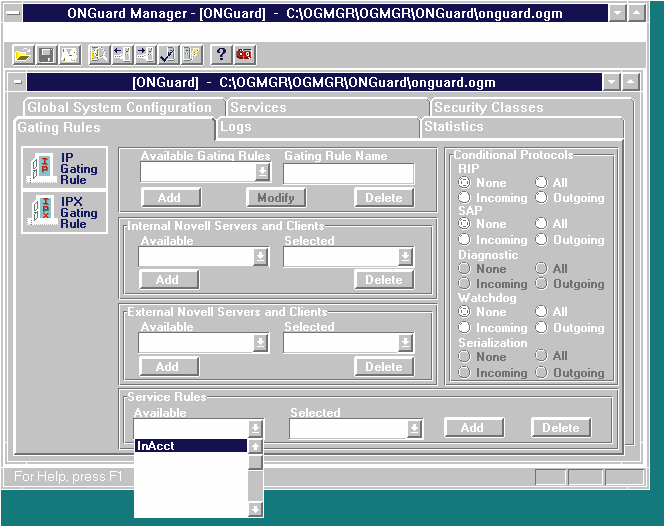Click the lightning bolt device toolbar icon
This screenshot has height=527, width=665.
point(192,55)
